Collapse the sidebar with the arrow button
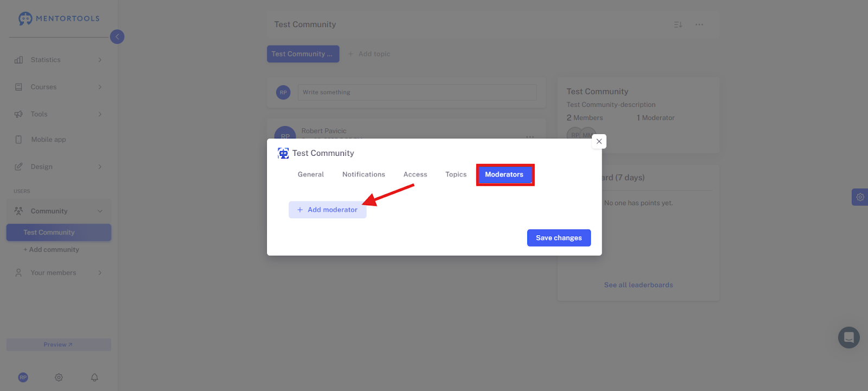 pyautogui.click(x=117, y=37)
